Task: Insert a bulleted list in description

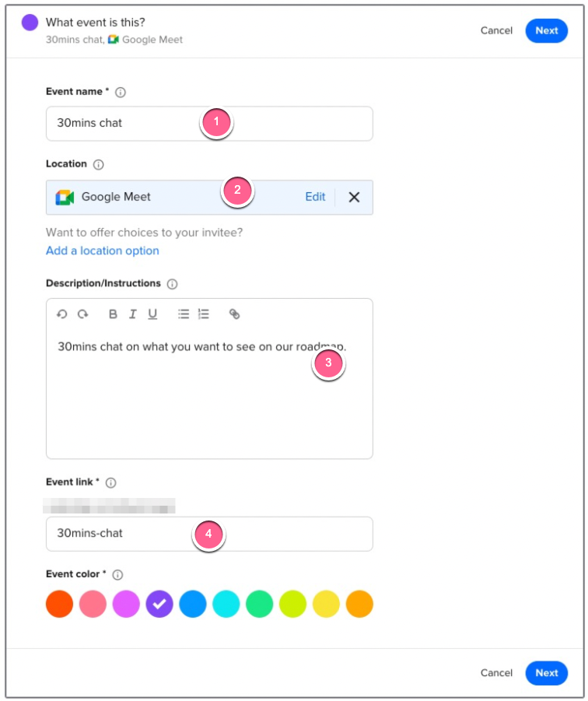Action: point(184,314)
